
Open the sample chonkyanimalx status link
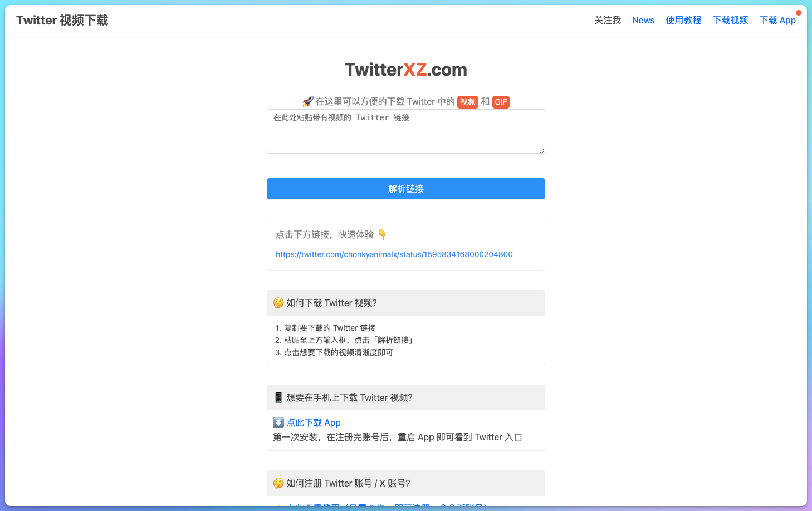point(394,254)
